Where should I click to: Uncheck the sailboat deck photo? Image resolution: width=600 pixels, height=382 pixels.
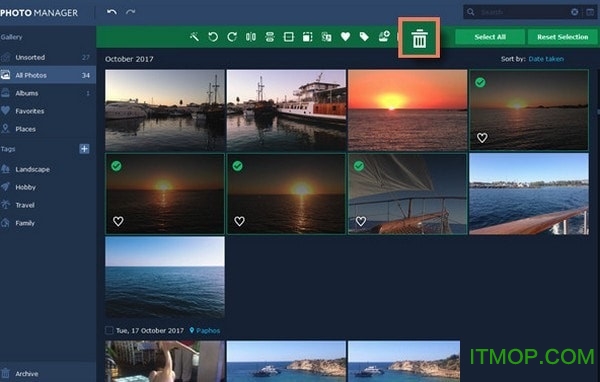click(359, 166)
